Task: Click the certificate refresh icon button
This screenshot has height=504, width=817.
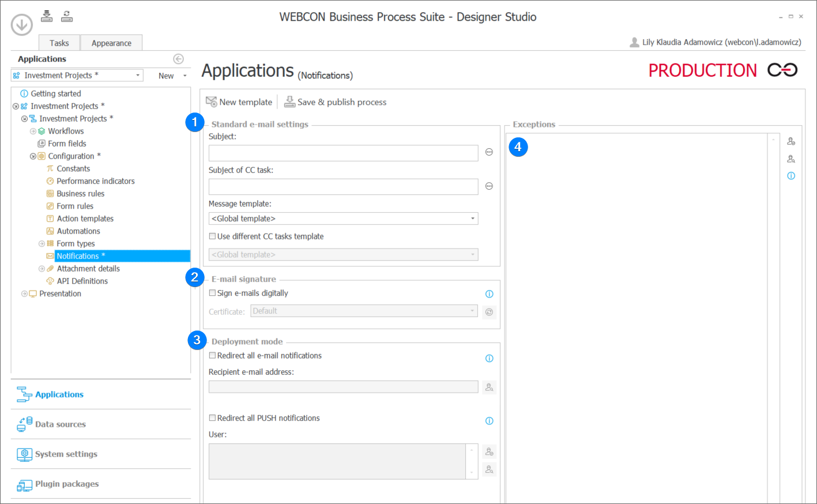Action: tap(489, 312)
